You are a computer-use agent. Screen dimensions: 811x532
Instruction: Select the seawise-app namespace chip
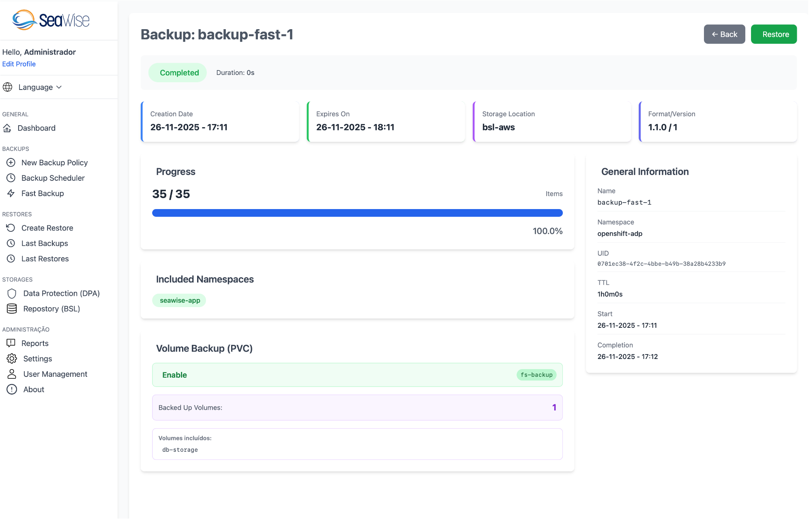179,300
